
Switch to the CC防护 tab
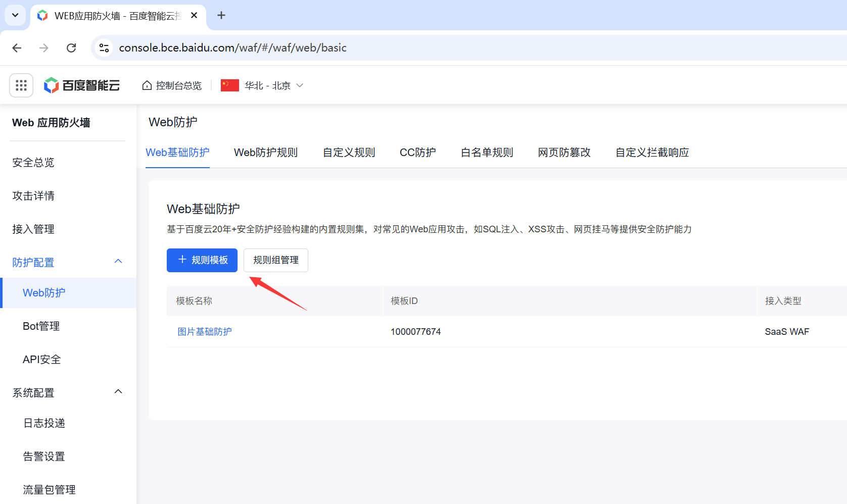(417, 152)
